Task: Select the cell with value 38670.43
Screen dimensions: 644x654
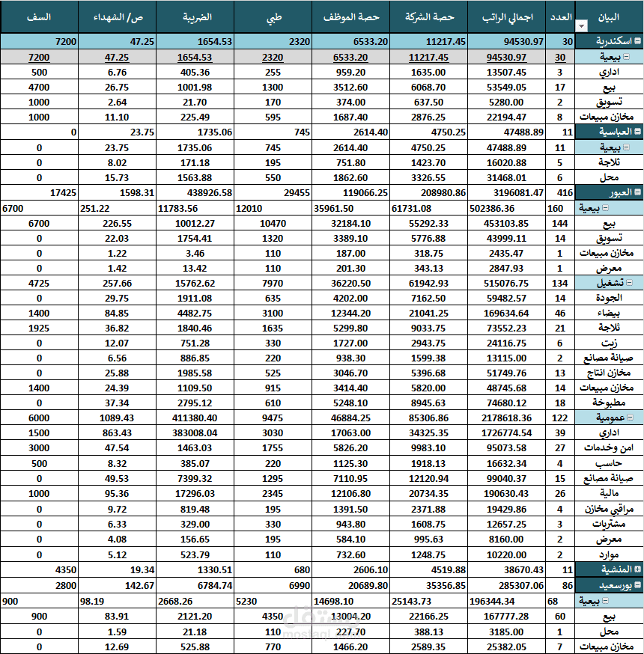Action: (x=507, y=569)
